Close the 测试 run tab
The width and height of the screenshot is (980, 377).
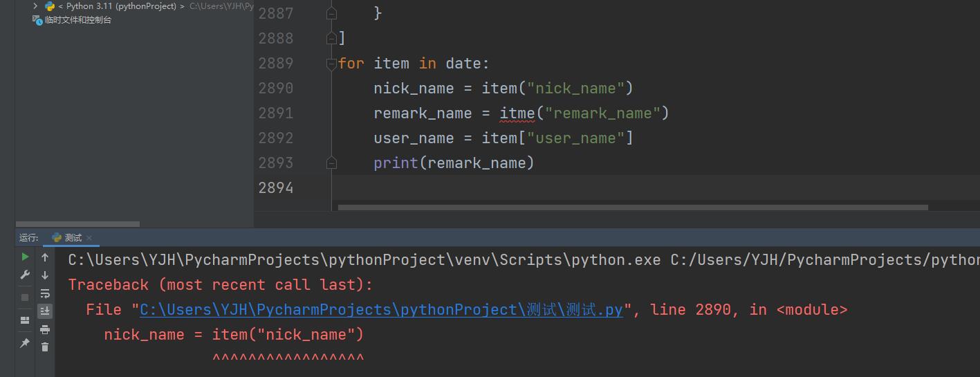click(x=89, y=238)
